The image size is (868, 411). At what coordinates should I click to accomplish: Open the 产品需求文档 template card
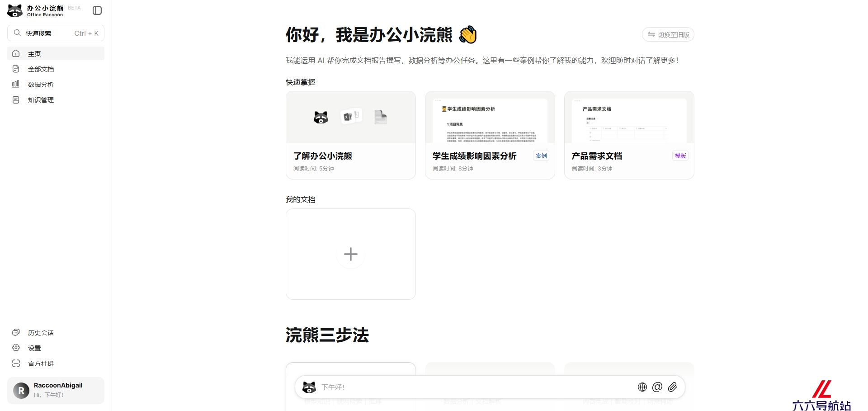(629, 135)
